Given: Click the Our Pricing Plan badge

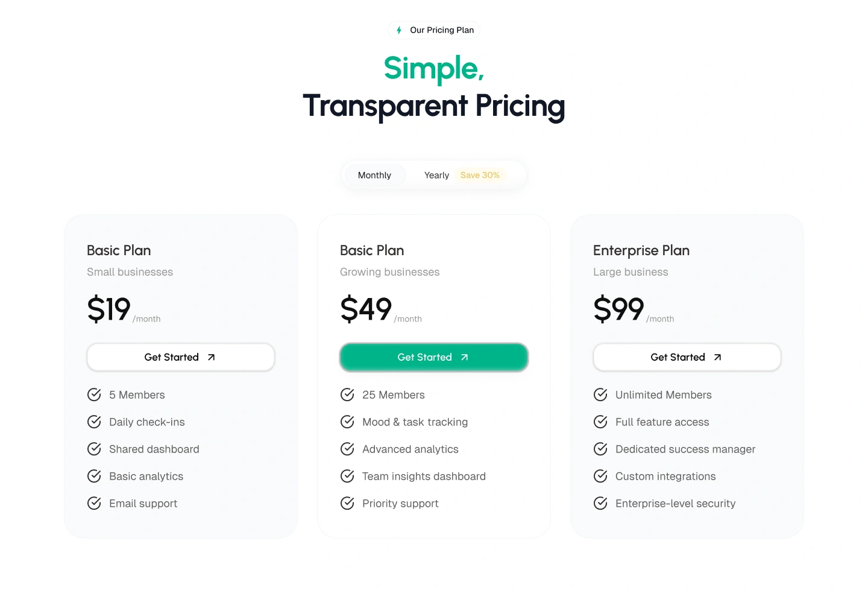Looking at the screenshot, I should tap(434, 30).
